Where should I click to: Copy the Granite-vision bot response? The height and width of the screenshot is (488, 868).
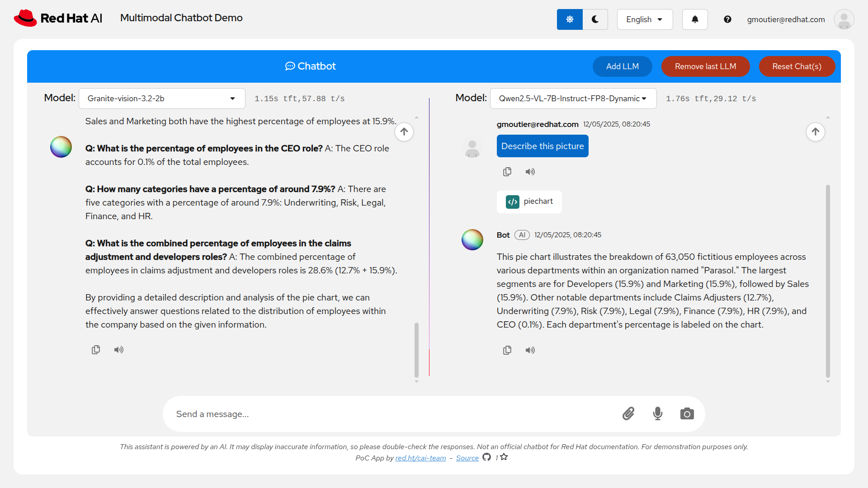[x=95, y=349]
